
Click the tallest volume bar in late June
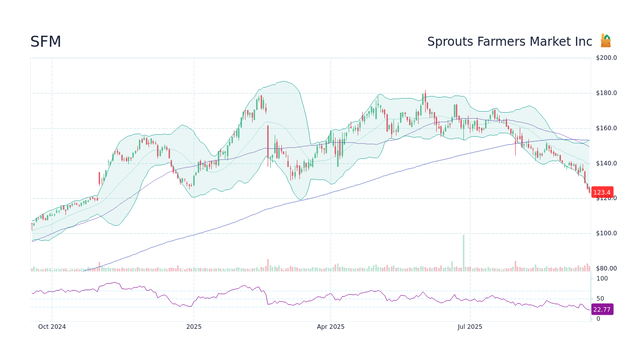tap(463, 253)
